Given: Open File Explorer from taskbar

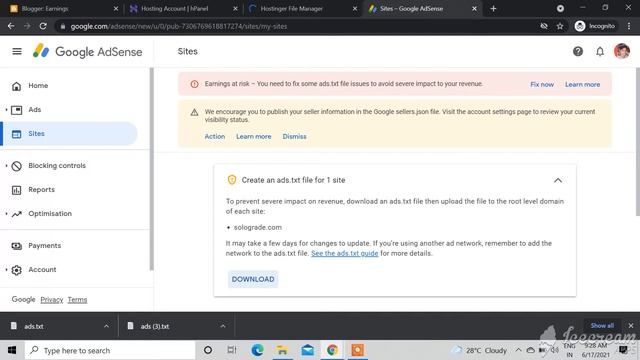Looking at the screenshot, I should [x=282, y=350].
